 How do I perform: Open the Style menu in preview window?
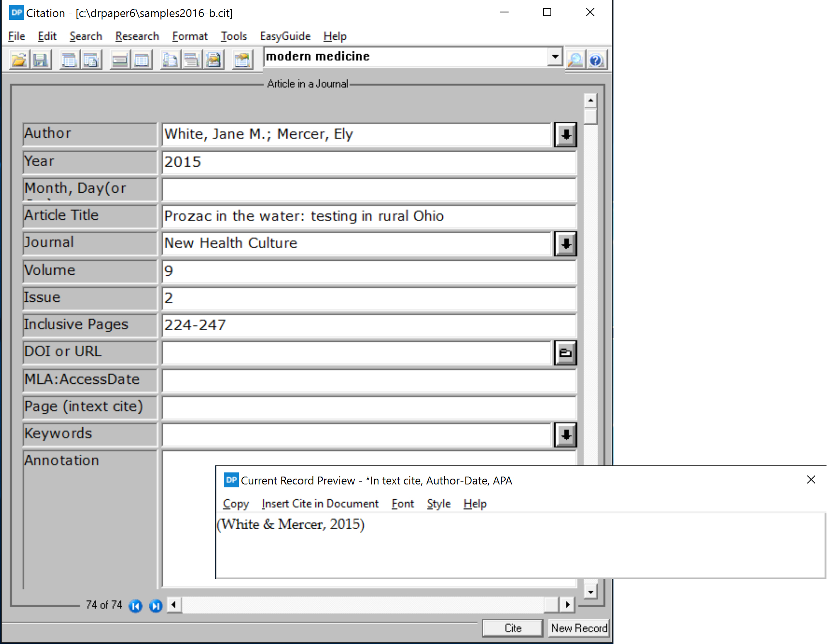pyautogui.click(x=439, y=504)
